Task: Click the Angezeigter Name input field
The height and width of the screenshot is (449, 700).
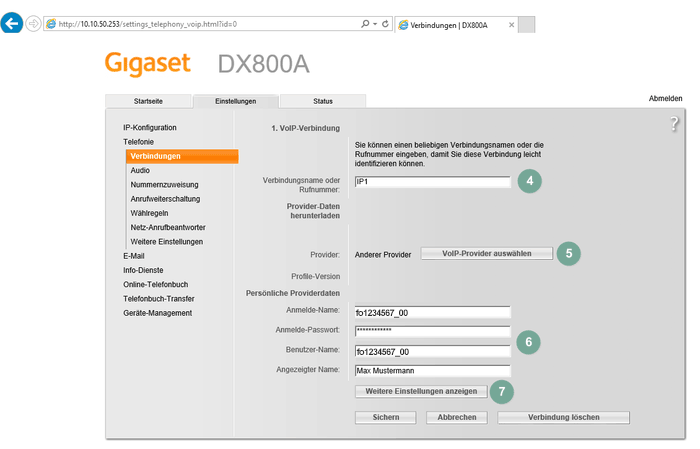Action: click(432, 370)
